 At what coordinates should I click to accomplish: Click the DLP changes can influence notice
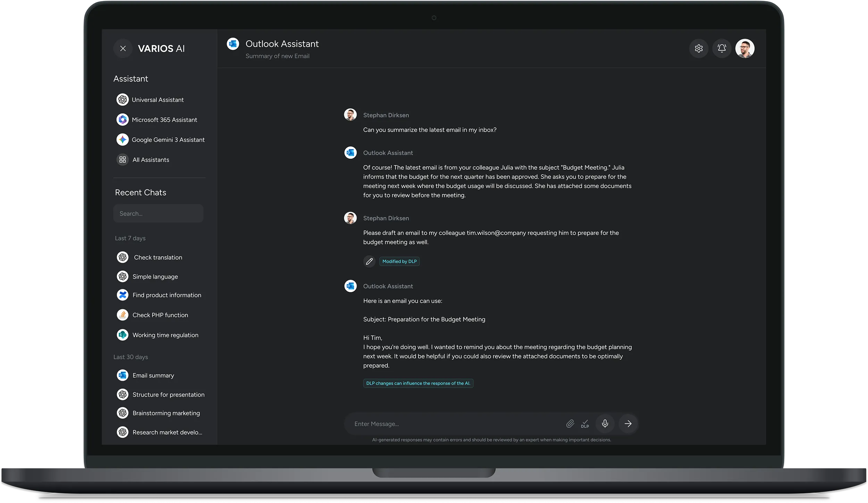418,383
